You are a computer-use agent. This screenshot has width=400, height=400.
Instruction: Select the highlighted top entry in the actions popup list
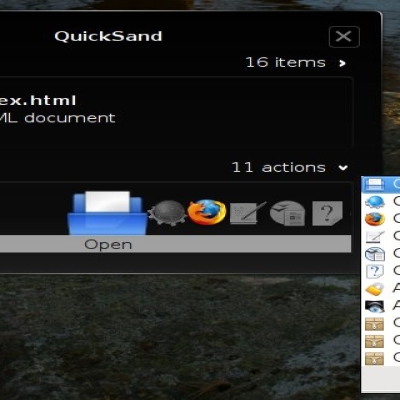(381, 184)
